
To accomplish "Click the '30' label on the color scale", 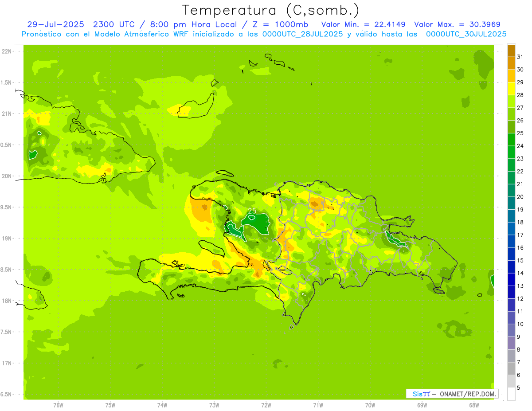I will (520, 69).
